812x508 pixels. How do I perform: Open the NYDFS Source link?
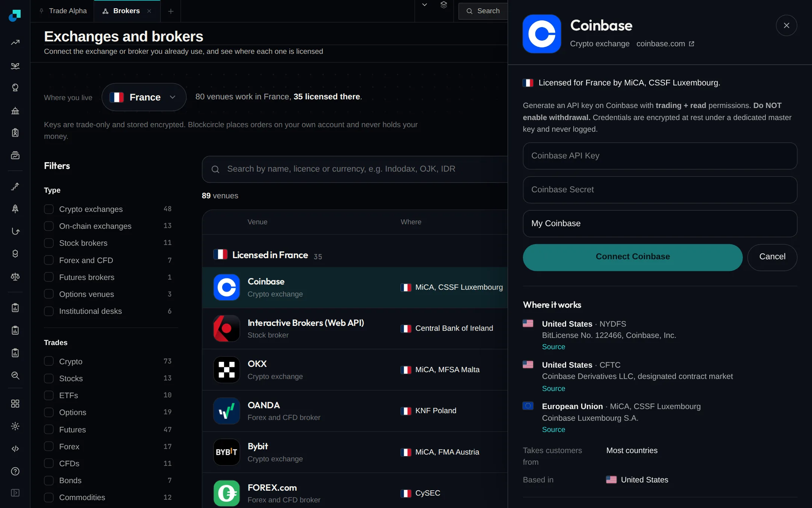click(553, 347)
